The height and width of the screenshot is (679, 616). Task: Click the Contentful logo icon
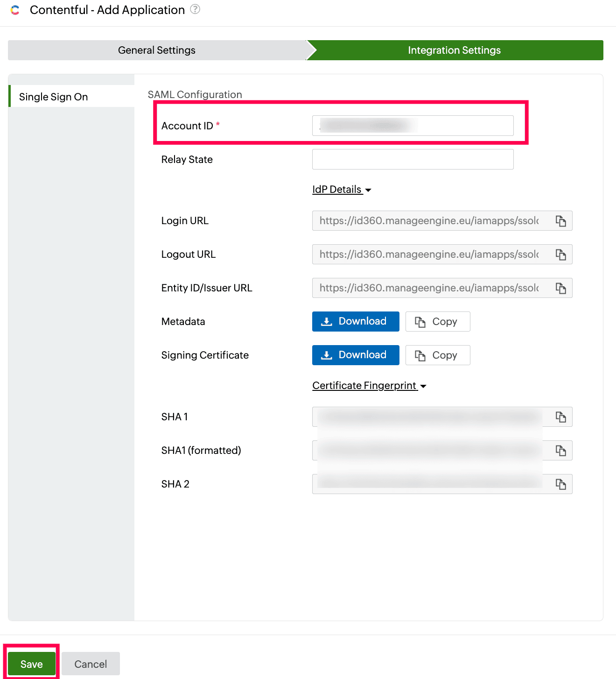point(15,10)
